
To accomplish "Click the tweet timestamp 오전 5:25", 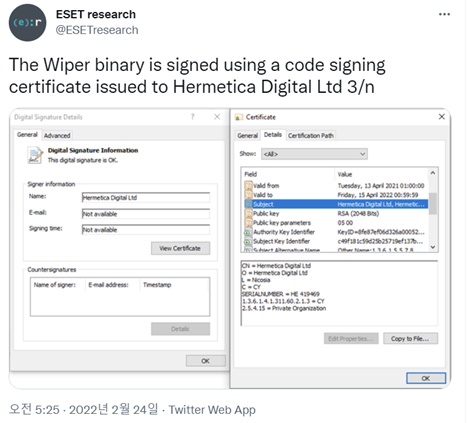I will pos(34,410).
